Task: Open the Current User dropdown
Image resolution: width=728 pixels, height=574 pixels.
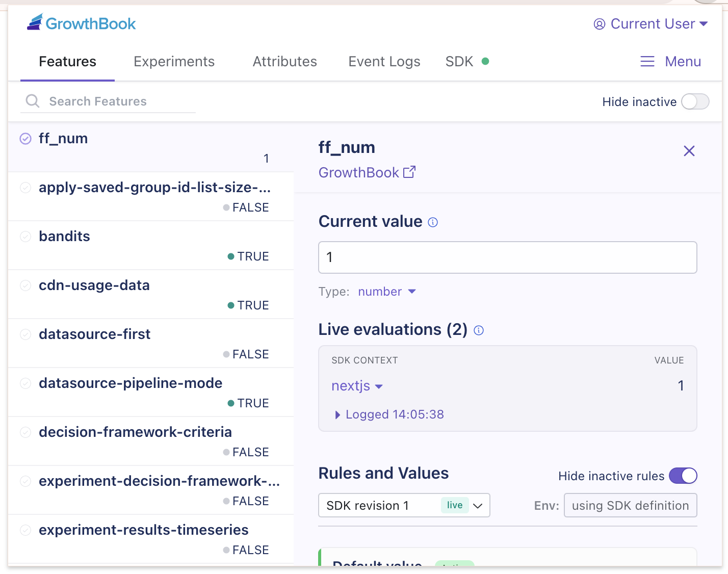Action: (x=651, y=24)
